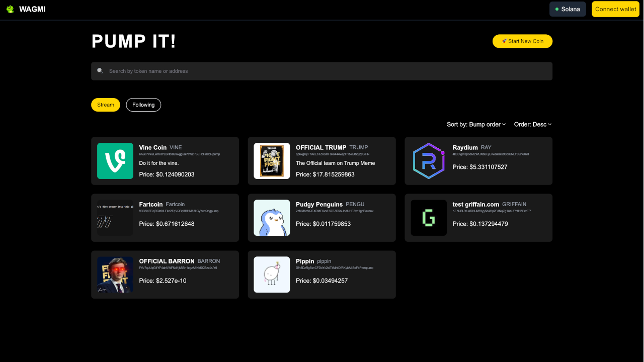The image size is (644, 362).
Task: Click the OFFICIAL TRUMP token image
Action: tap(272, 161)
